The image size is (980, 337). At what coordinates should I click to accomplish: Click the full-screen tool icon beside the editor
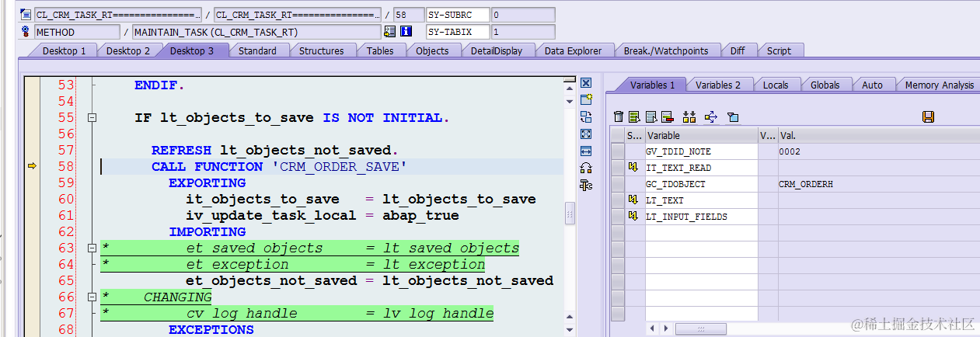coord(586,134)
